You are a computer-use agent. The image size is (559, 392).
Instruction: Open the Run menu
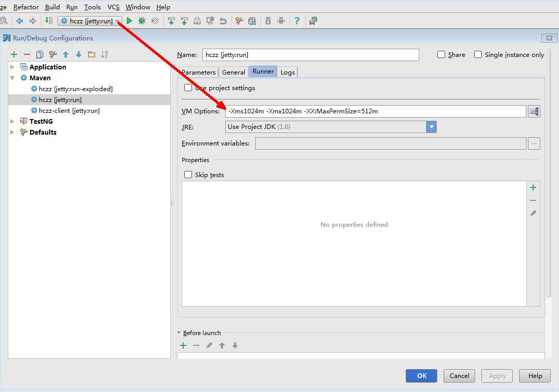(72, 7)
